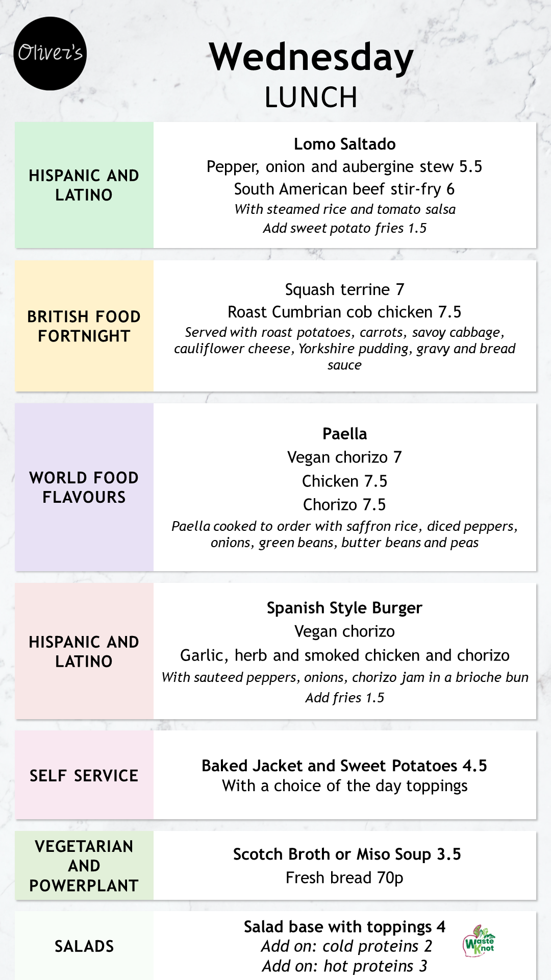
Task: Click Baked Jacket and Sweet Potatoes 4.5
Action: pos(344,766)
